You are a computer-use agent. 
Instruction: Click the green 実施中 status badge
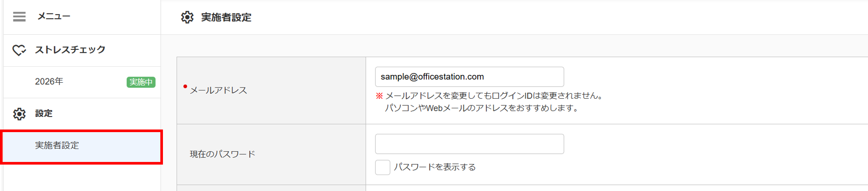coord(141,82)
